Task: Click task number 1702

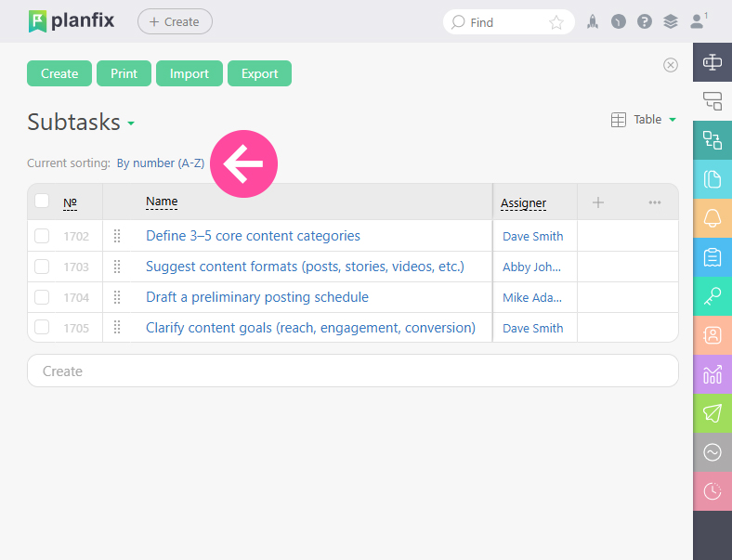Action: point(76,237)
